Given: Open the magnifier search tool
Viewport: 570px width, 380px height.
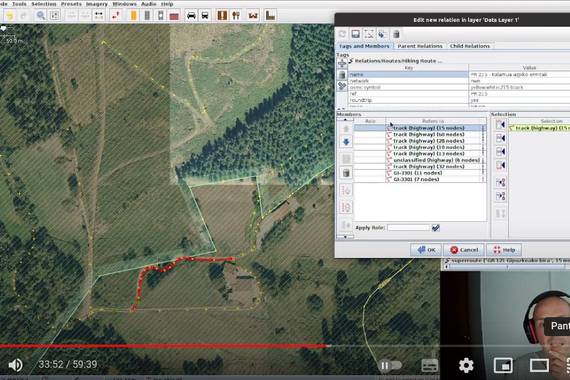Looking at the screenshot, I should (41, 15).
